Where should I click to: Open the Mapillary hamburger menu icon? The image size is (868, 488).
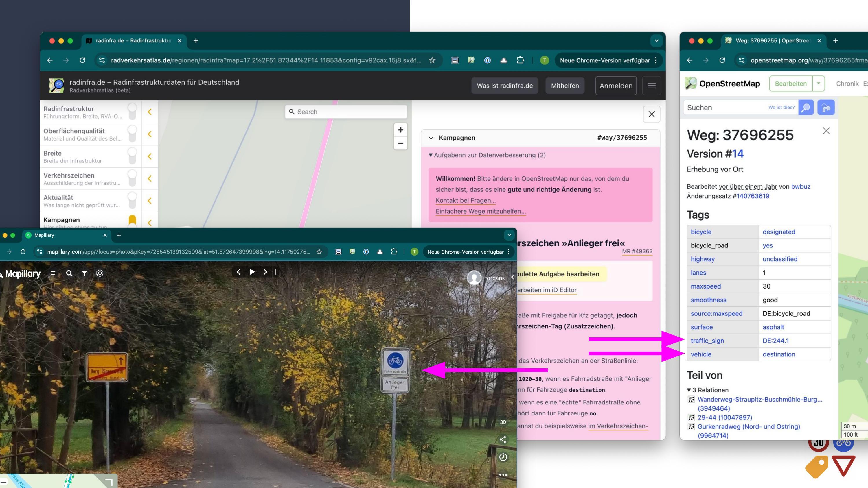click(53, 273)
